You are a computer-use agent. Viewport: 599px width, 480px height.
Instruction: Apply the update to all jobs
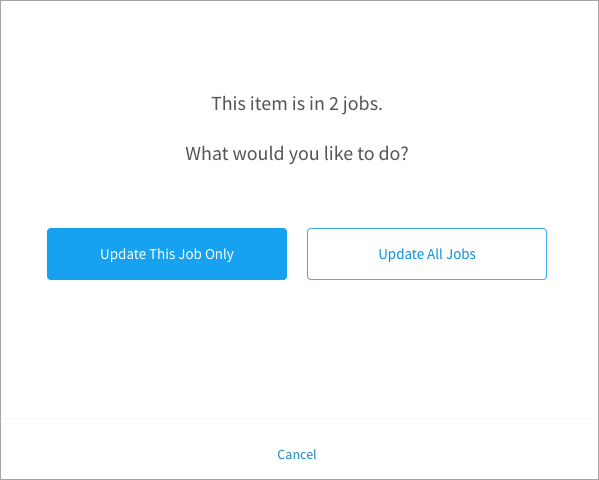pos(427,254)
